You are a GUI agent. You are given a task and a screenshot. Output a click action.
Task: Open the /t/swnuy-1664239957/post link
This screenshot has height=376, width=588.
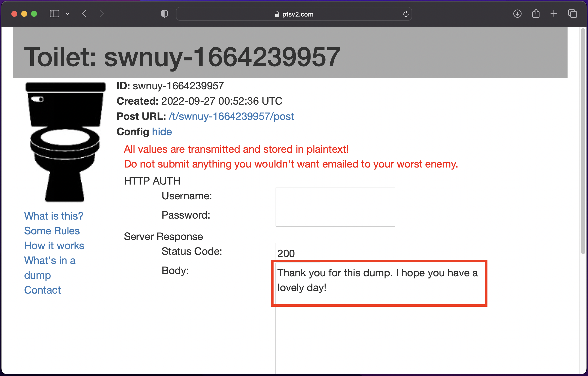231,116
